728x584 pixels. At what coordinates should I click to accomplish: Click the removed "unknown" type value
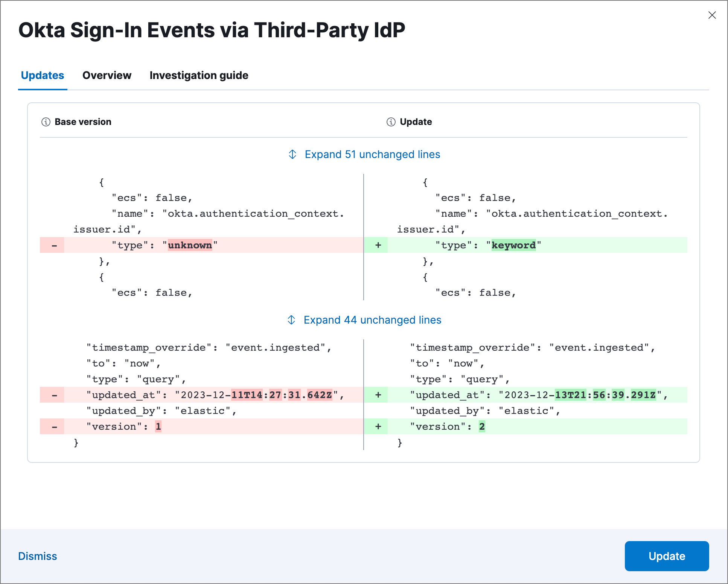[190, 245]
